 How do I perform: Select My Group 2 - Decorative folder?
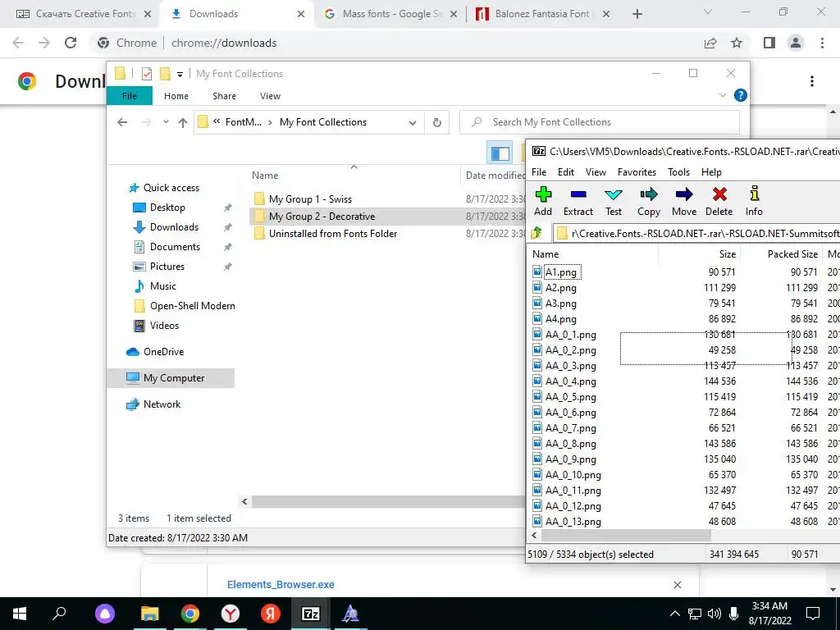322,217
